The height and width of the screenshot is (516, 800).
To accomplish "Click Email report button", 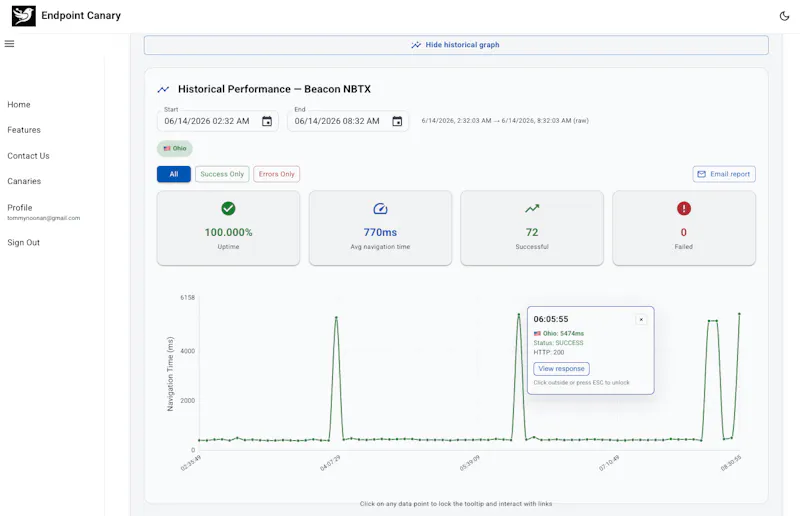I will pos(724,174).
